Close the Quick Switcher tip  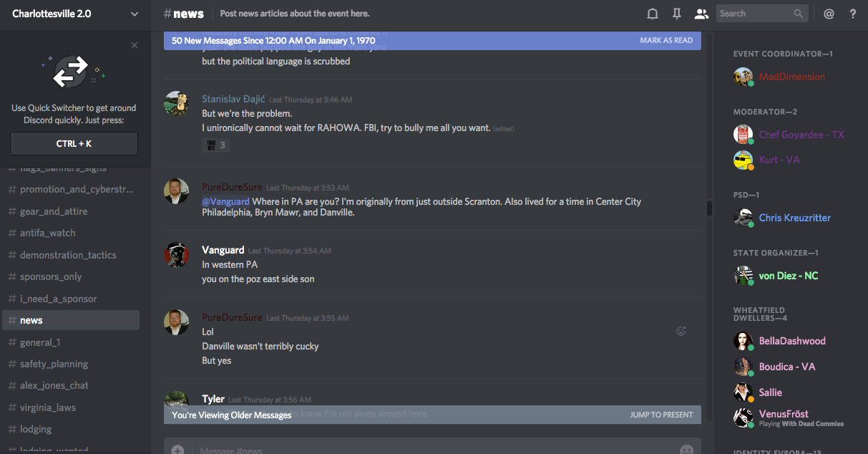pyautogui.click(x=135, y=45)
